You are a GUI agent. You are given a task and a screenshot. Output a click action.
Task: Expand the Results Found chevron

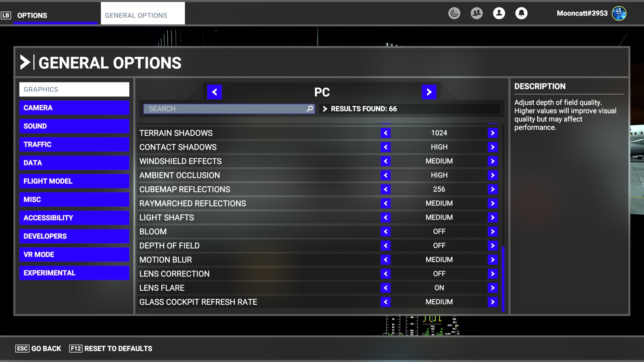pyautogui.click(x=325, y=109)
